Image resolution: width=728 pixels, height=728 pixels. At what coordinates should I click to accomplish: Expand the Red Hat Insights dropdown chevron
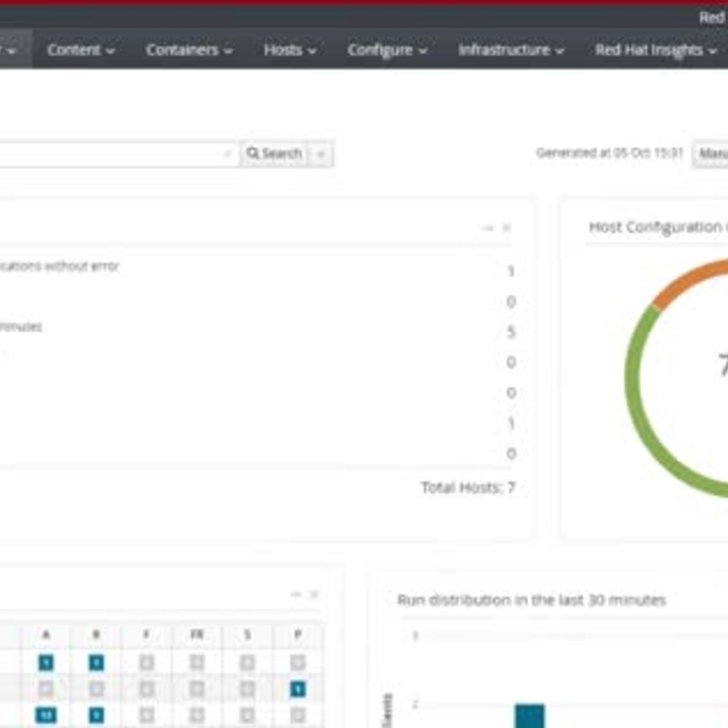coord(713,51)
